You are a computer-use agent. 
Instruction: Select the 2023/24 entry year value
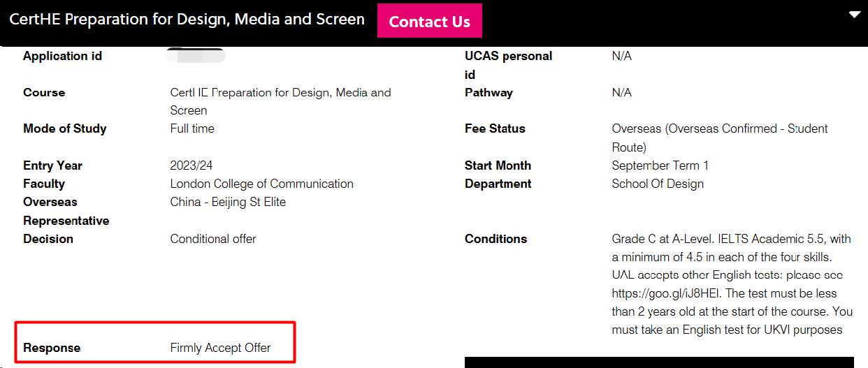coord(191,165)
